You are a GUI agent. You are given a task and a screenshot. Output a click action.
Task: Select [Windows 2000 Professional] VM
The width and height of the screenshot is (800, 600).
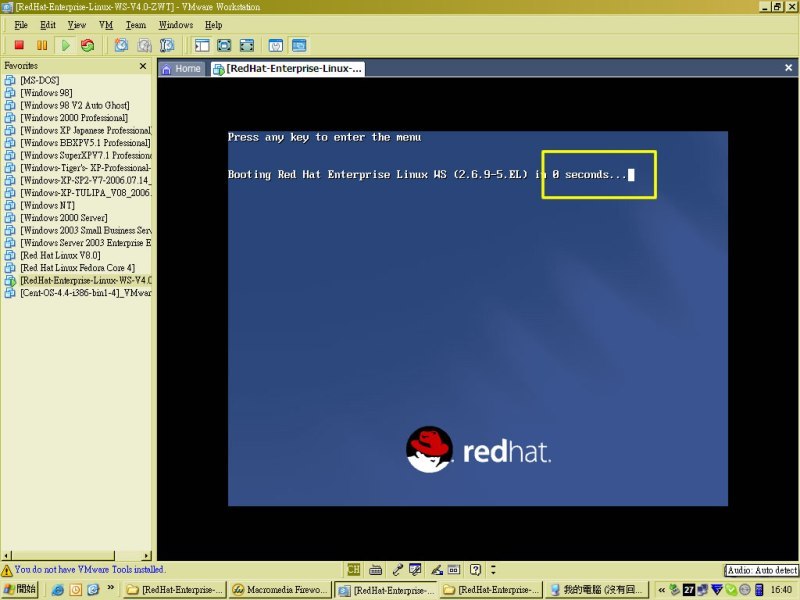point(74,117)
